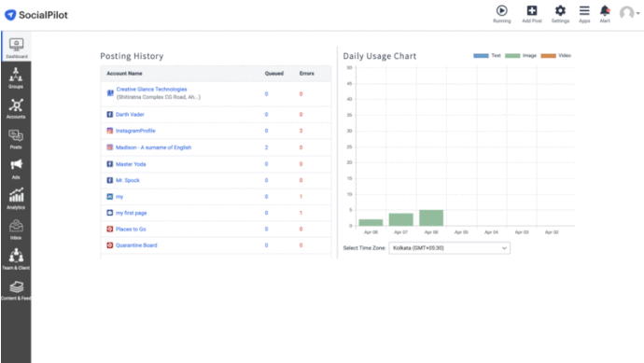Open the Settings gear icon
The height and width of the screenshot is (363, 644).
point(560,14)
